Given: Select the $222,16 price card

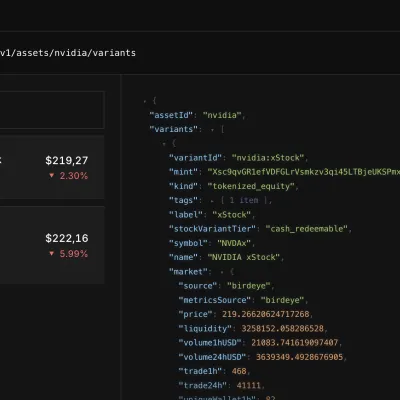Looking at the screenshot, I should pyautogui.click(x=52, y=245).
